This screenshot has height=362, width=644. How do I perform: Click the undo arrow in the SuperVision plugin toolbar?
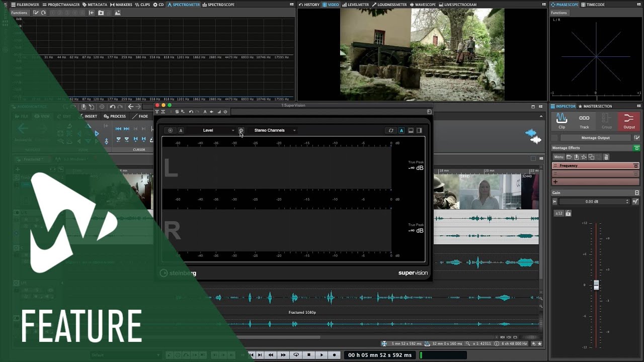(191, 112)
